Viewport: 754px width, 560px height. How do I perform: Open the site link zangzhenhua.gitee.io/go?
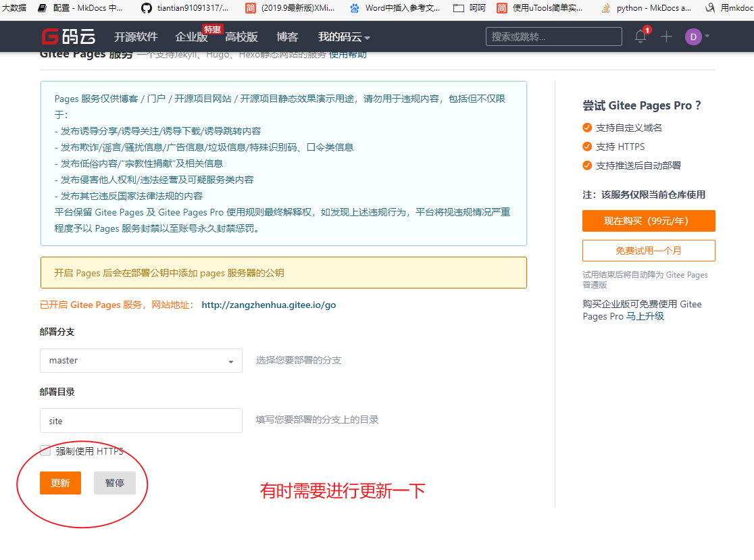pos(269,305)
